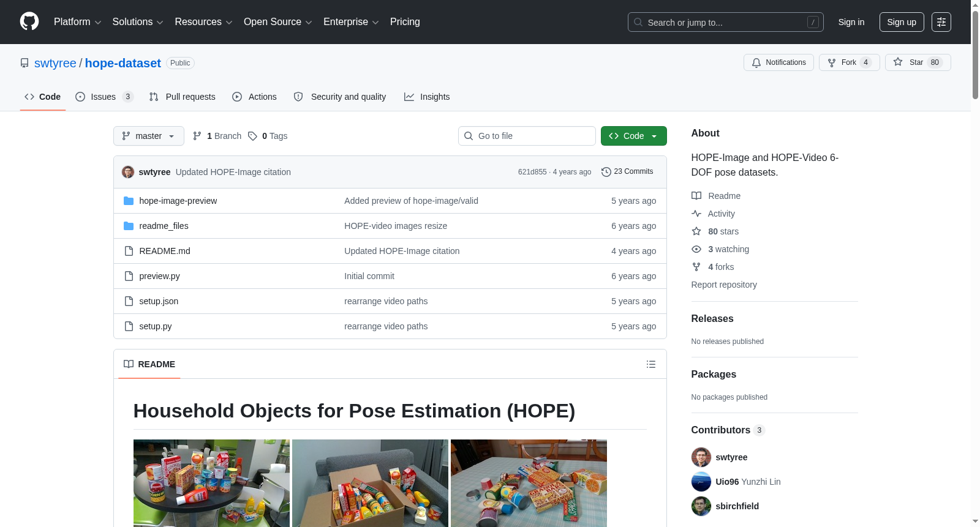This screenshot has height=527, width=980.
Task: Open commit message "Added preview of hope-image/valid"
Action: [411, 201]
